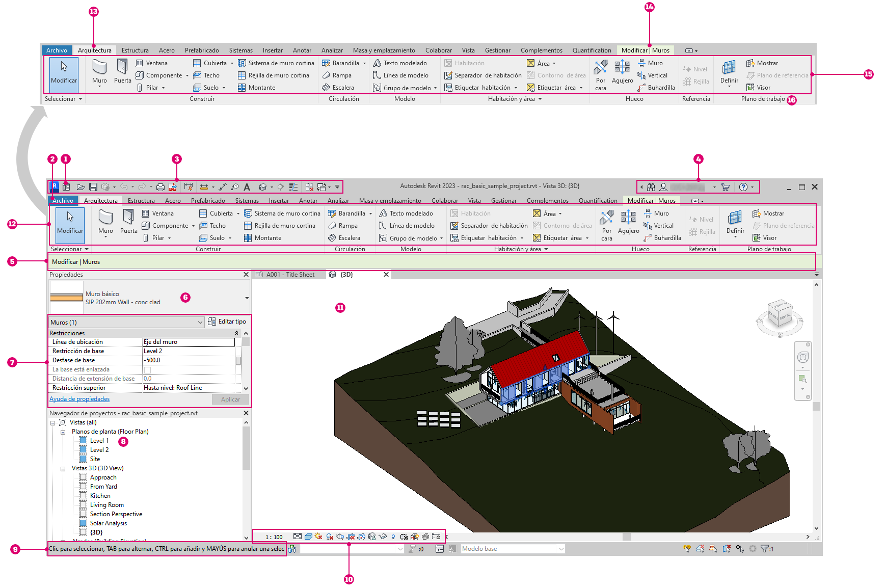The width and height of the screenshot is (885, 588).
Task: Open the Visual Style cube in view bar
Action: pos(308,537)
